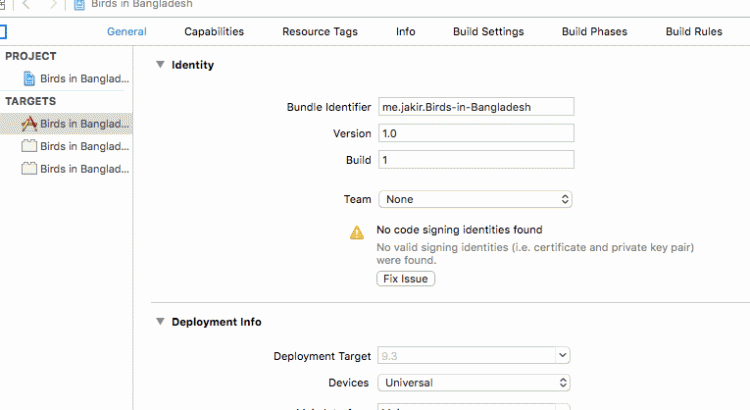Collapse the Identity section
Viewport: 750px width, 410px height.
pos(159,65)
